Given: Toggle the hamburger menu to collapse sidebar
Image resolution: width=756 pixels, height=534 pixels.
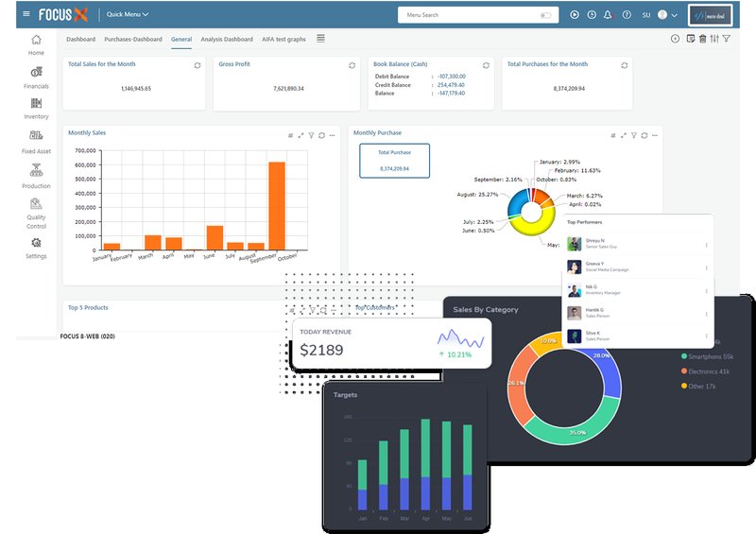Looking at the screenshot, I should (26, 14).
